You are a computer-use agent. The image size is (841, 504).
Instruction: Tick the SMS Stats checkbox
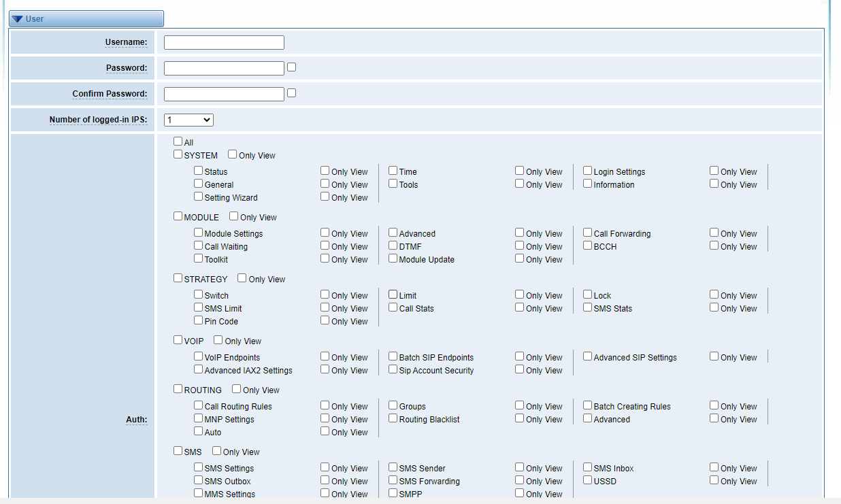(x=587, y=307)
